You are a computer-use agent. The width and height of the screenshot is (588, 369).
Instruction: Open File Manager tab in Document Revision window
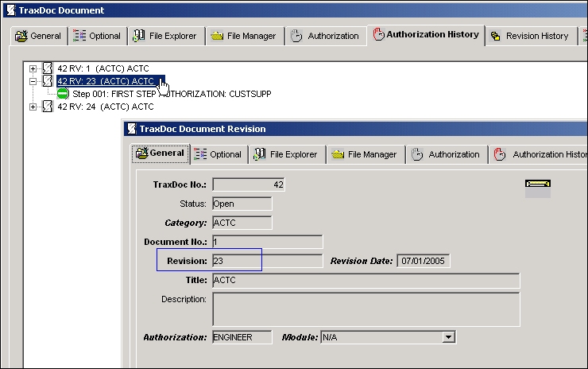[366, 154]
